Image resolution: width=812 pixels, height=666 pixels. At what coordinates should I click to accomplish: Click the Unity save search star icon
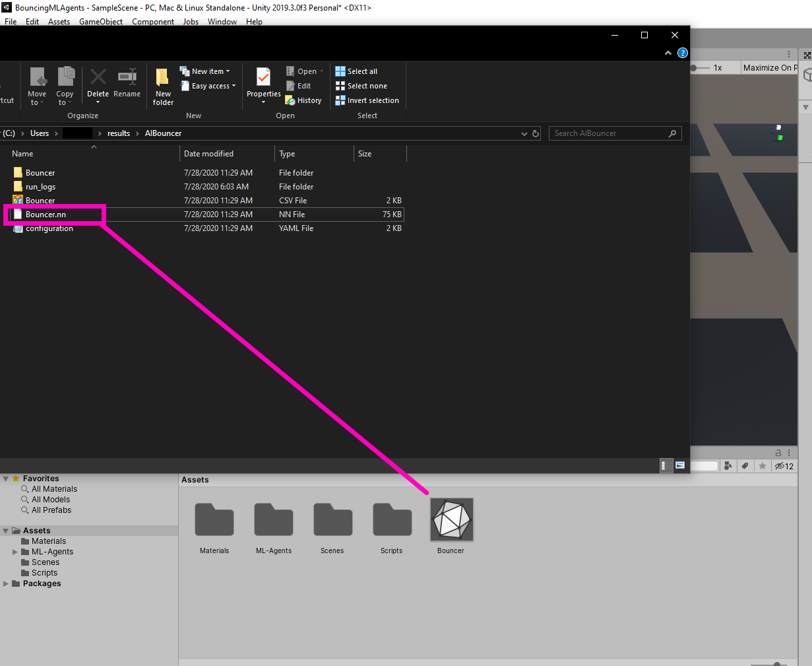pyautogui.click(x=763, y=466)
